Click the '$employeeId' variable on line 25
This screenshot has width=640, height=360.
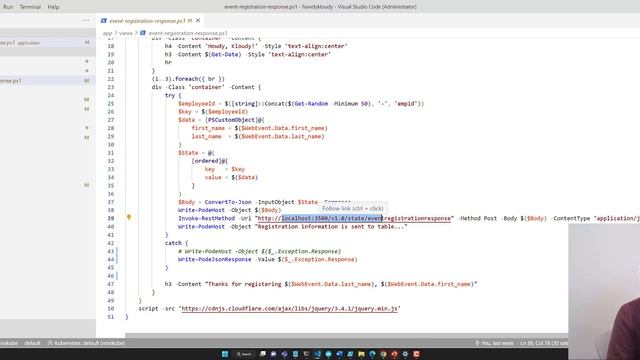pos(196,104)
